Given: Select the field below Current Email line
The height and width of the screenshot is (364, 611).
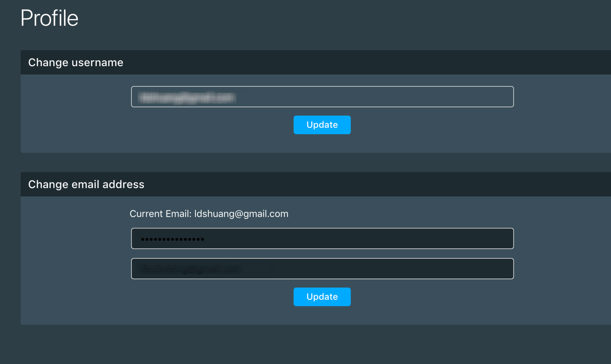Looking at the screenshot, I should click(322, 238).
